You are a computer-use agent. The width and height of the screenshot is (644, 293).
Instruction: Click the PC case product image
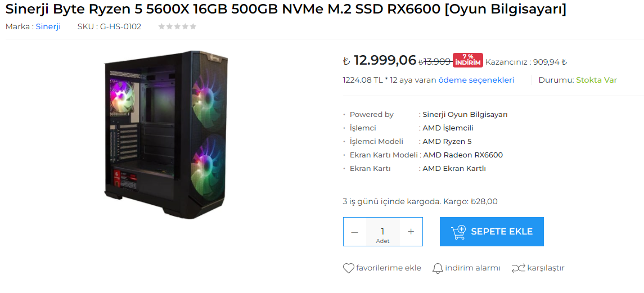click(x=166, y=129)
